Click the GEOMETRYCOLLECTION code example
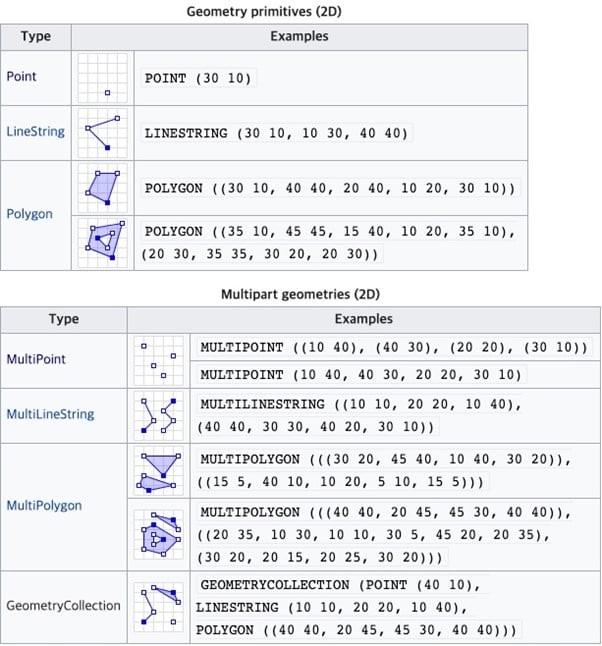This screenshot has width=602, height=646. pos(340,606)
